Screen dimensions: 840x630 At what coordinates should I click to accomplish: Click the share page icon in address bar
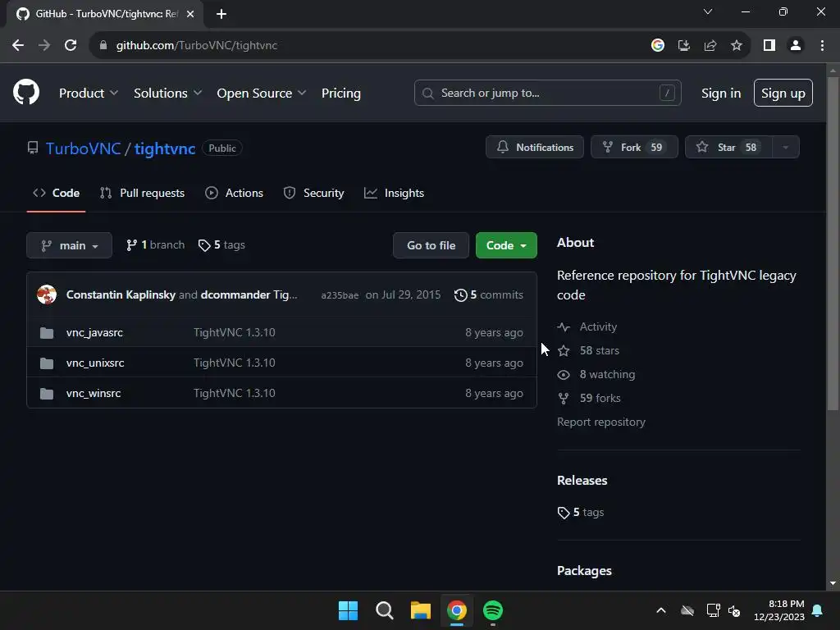710,46
